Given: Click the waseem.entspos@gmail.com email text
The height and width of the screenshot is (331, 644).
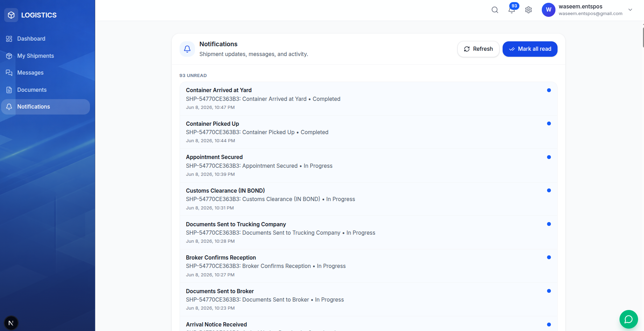Looking at the screenshot, I should click(590, 14).
